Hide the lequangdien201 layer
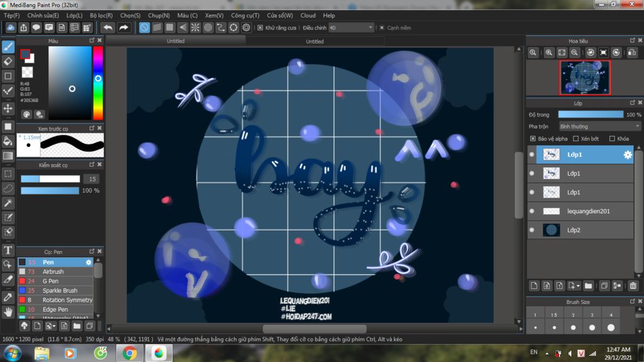Screen dimensions: 644x362 click(x=532, y=211)
